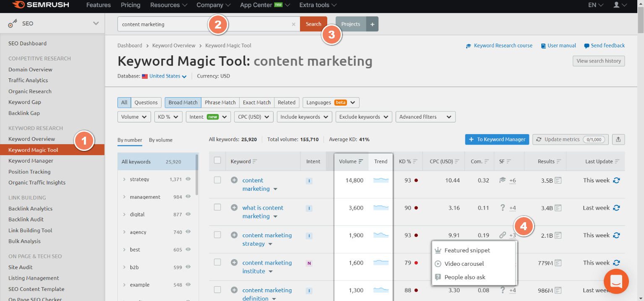Click the Send feedback link
644x301 pixels.
[x=604, y=46]
